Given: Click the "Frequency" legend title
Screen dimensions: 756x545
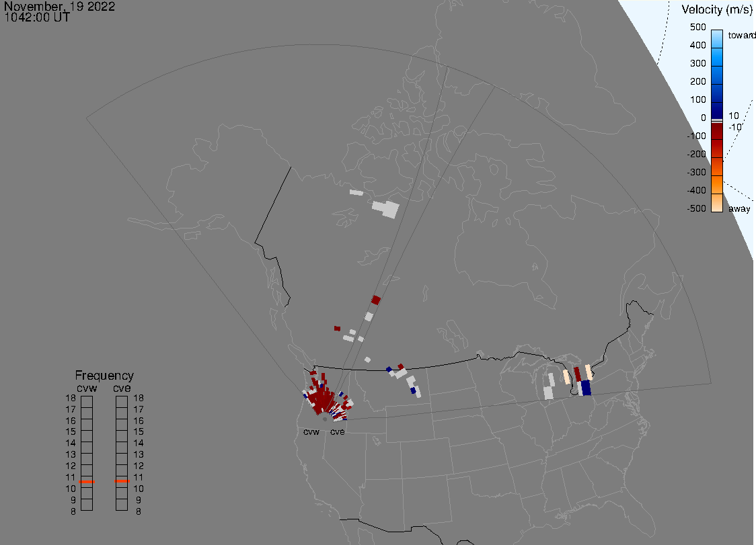Looking at the screenshot, I should tap(104, 376).
